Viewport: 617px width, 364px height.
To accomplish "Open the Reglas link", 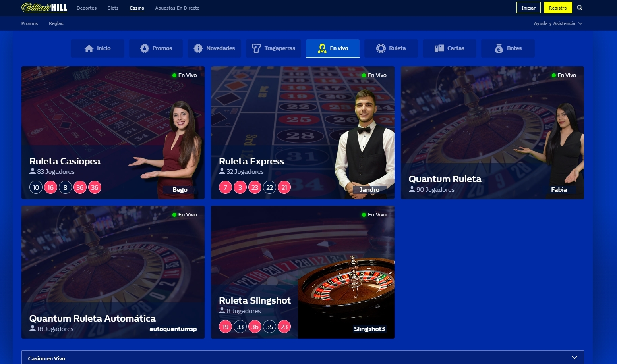I will 56,23.
